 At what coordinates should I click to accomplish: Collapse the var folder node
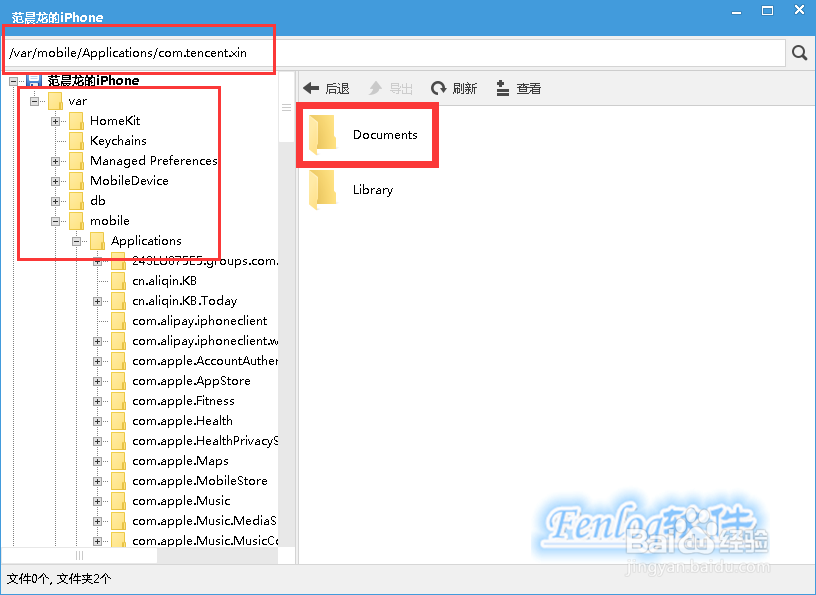point(34,101)
